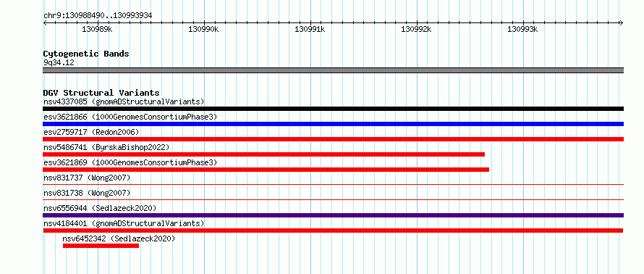Click the left arrowhead of the ruler
Image resolution: width=644 pixels, height=274 pixels.
click(45, 23)
